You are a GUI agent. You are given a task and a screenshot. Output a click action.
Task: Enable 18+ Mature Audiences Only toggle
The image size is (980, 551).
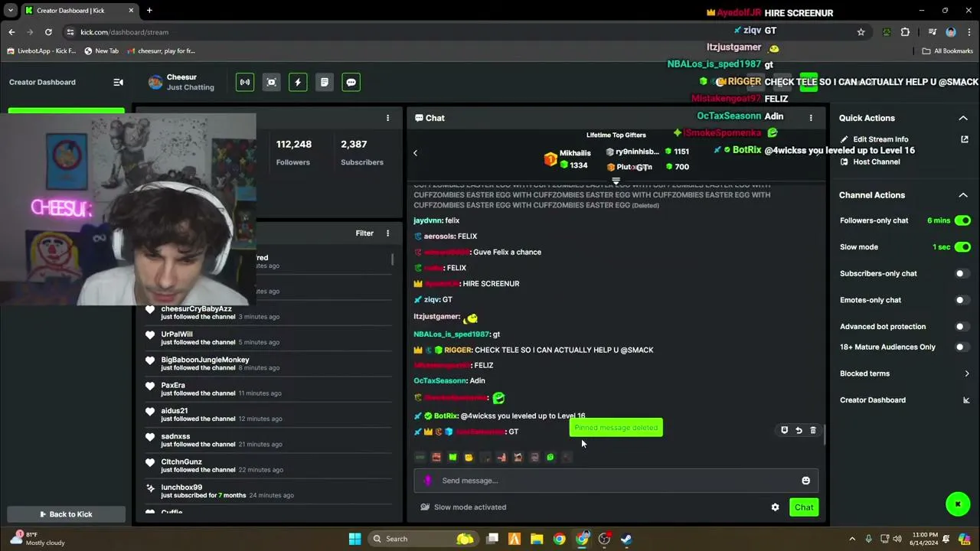tap(962, 347)
